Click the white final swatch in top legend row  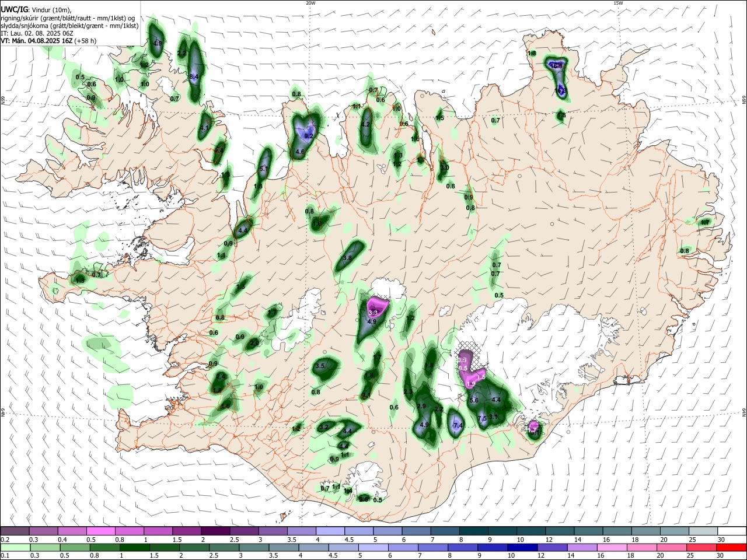click(732, 531)
